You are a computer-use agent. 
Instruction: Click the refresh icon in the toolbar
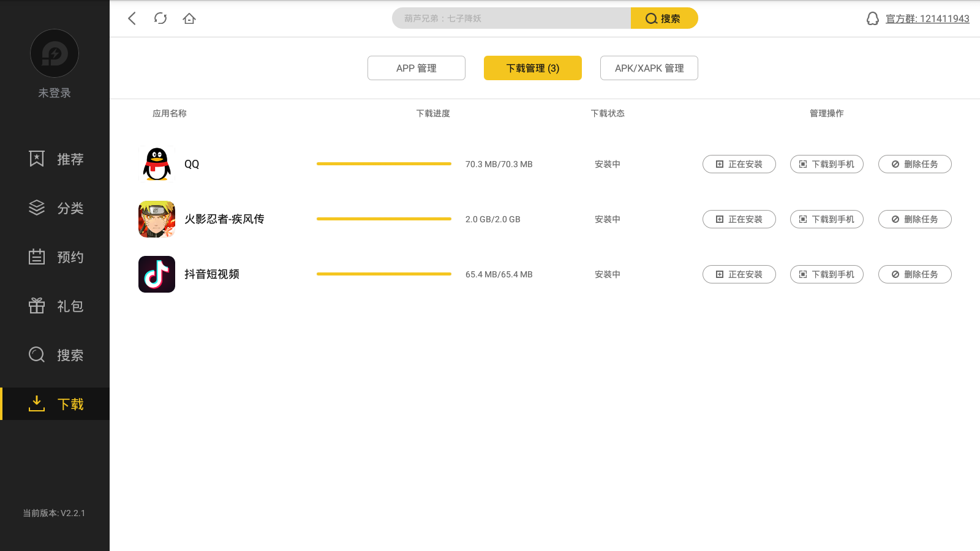(160, 18)
